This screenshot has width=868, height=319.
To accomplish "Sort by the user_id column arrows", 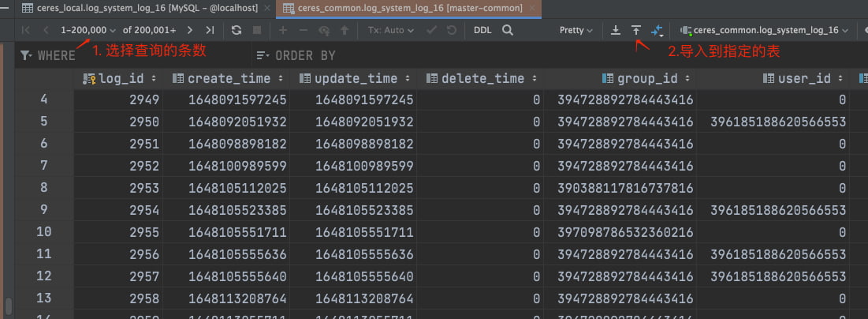I will pyautogui.click(x=840, y=79).
